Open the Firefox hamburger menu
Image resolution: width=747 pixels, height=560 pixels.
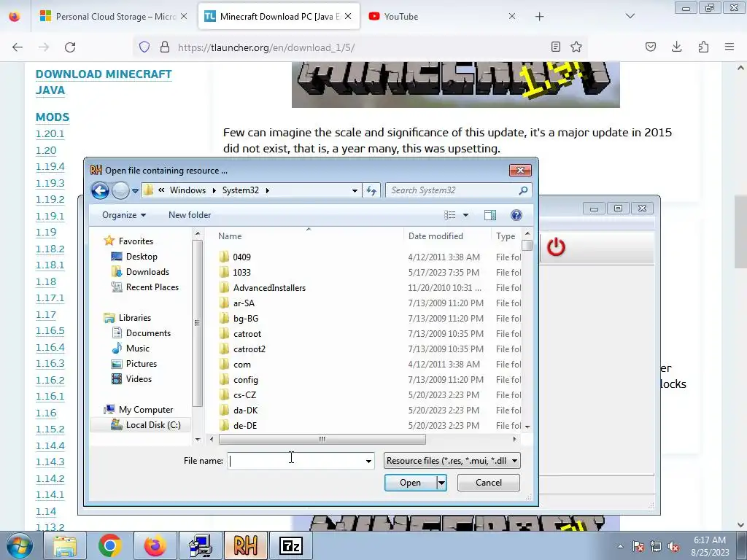(x=729, y=47)
